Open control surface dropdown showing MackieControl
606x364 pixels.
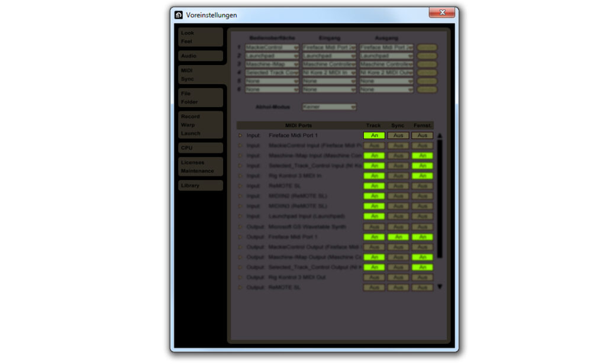pos(272,47)
